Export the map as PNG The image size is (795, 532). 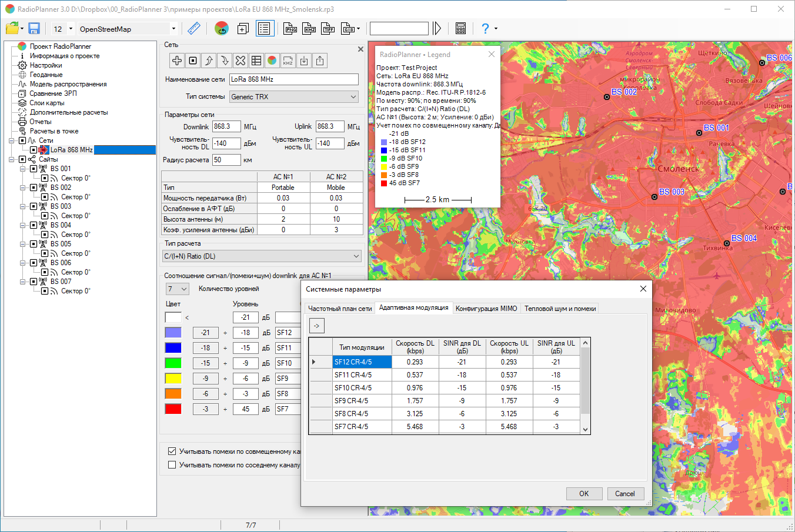[290, 28]
